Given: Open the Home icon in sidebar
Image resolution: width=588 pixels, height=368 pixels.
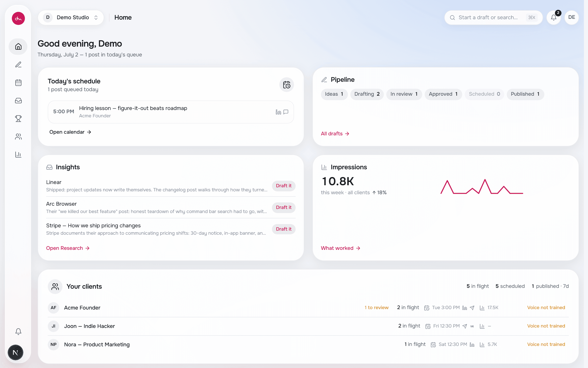Looking at the screenshot, I should pyautogui.click(x=18, y=46).
